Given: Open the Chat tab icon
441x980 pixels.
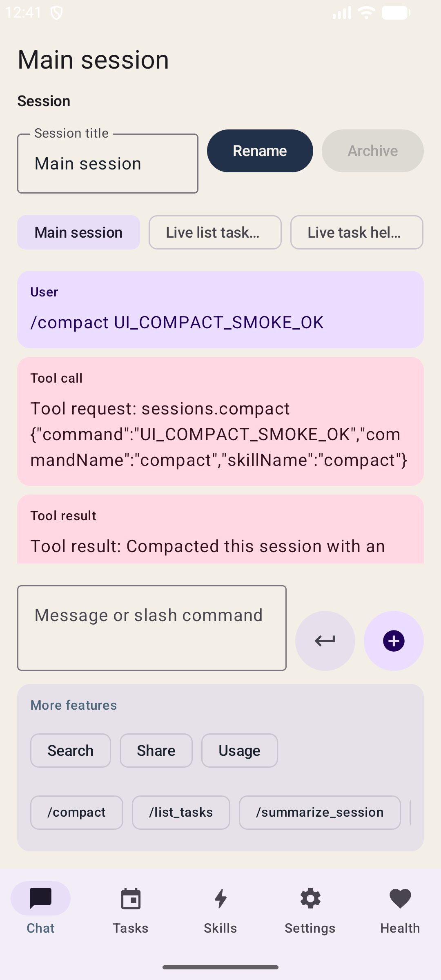Looking at the screenshot, I should pyautogui.click(x=40, y=898).
